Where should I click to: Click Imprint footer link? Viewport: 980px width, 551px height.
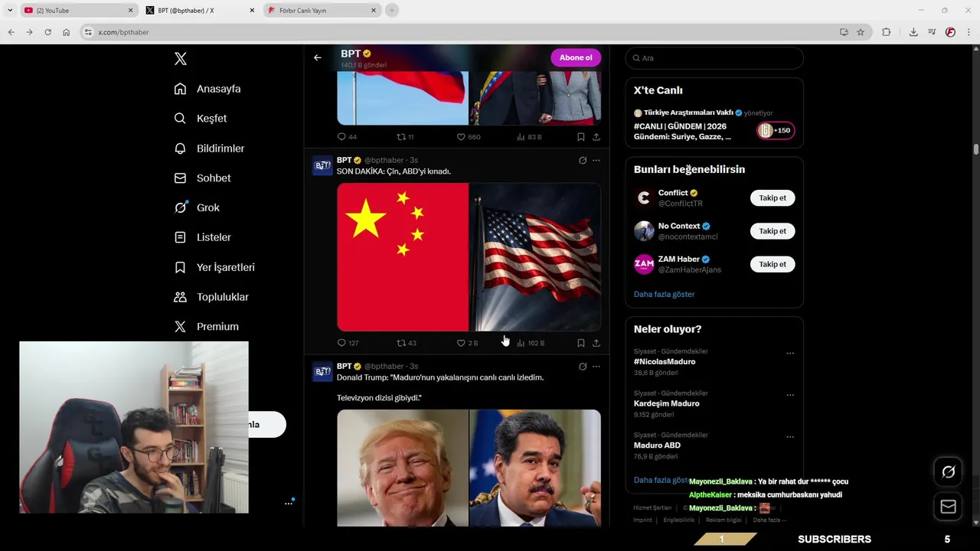(x=642, y=520)
